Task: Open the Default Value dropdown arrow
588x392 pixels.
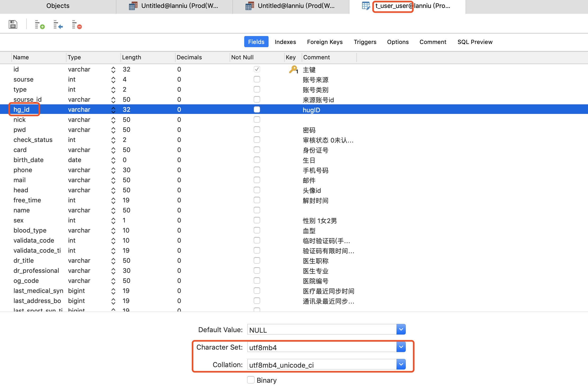Action: click(401, 329)
